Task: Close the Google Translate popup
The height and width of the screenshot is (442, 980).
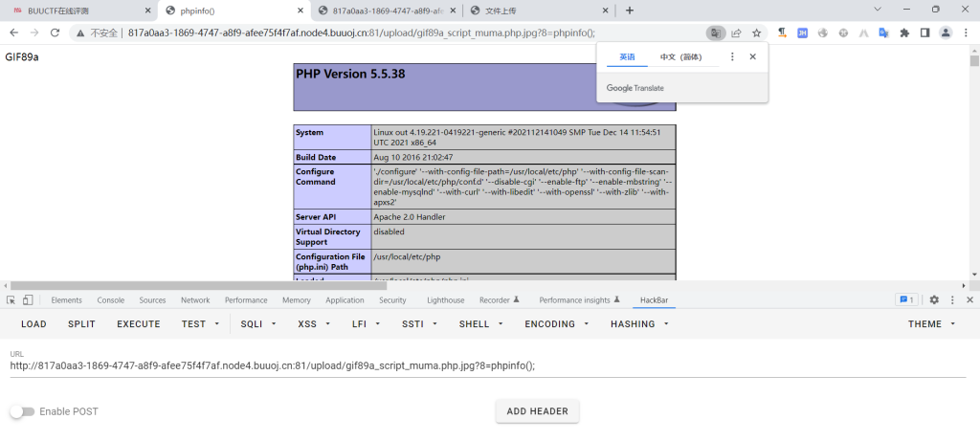Action: click(x=753, y=57)
